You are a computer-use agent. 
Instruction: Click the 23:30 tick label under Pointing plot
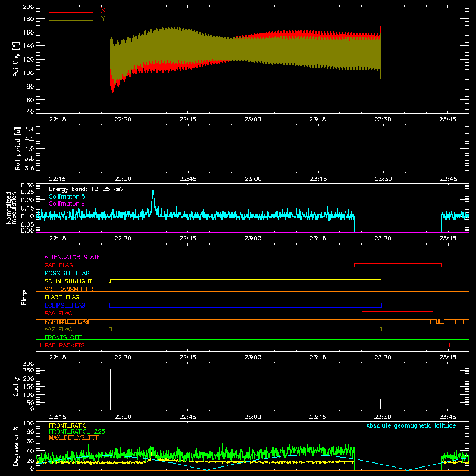point(383,120)
